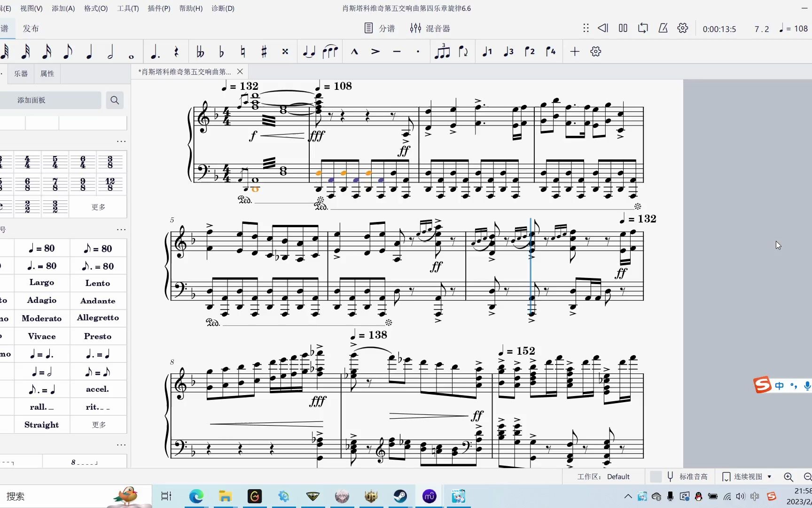Insert a tuplet
This screenshot has height=508, width=812.
(x=442, y=51)
